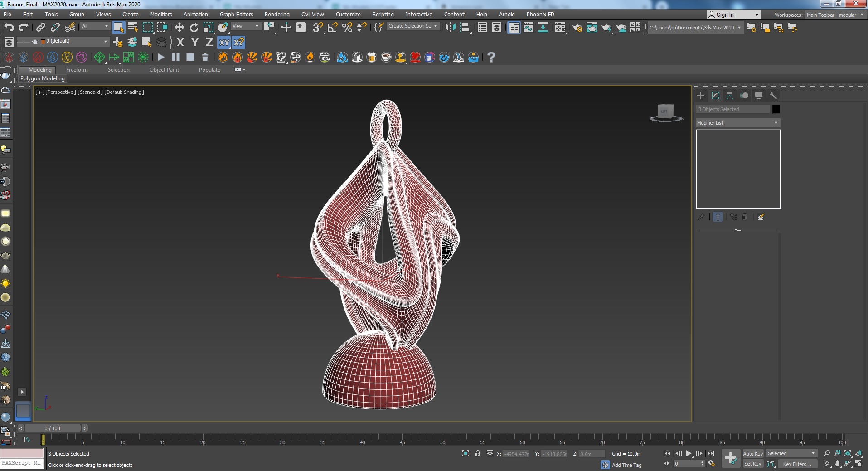This screenshot has width=868, height=471.
Task: Open the Curve Editor from toolbar
Action: 529,28
